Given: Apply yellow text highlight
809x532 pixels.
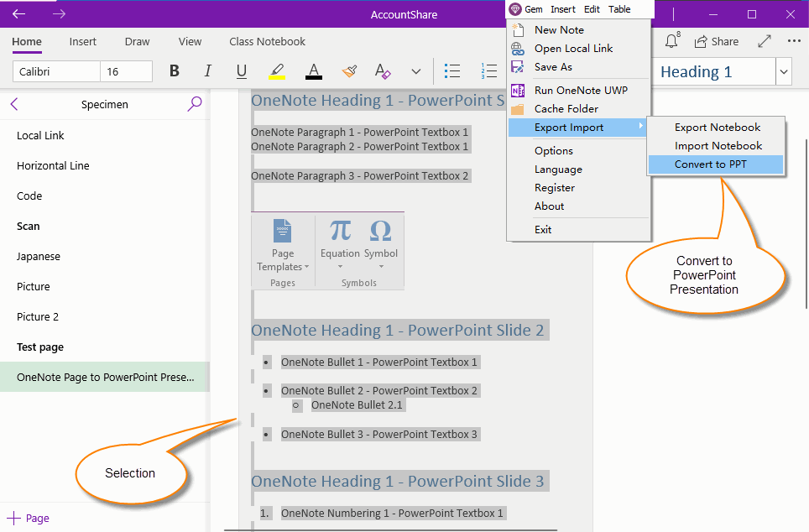Looking at the screenshot, I should (x=277, y=71).
